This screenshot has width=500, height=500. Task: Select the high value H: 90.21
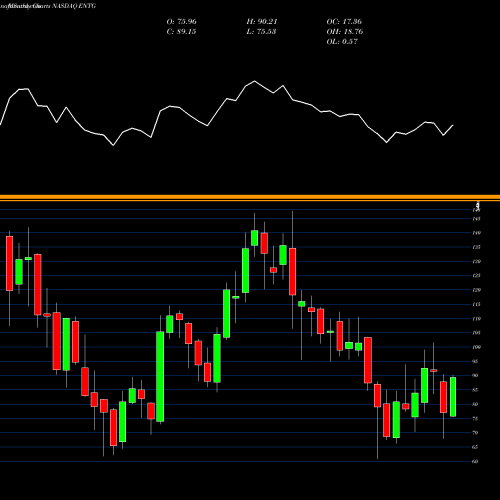262,22
